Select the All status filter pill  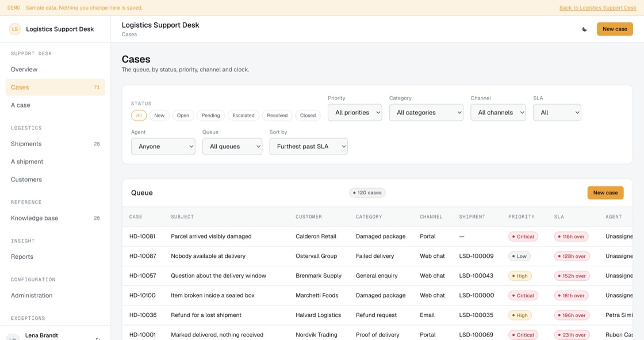coord(139,116)
